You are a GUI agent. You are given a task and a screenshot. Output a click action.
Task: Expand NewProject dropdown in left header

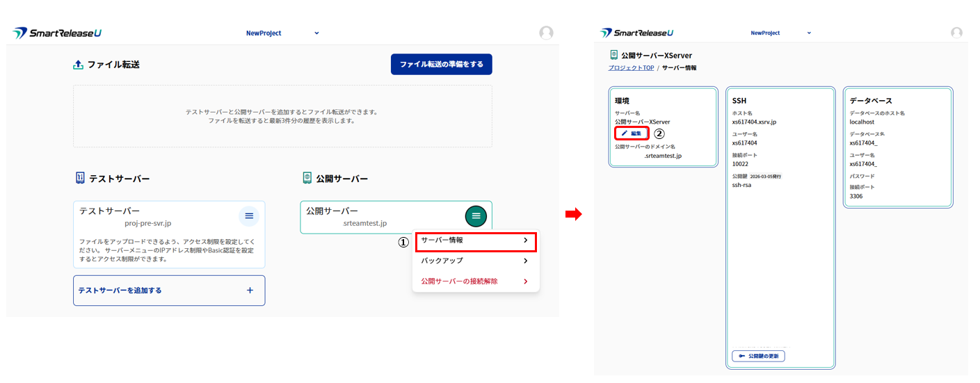[x=316, y=33]
